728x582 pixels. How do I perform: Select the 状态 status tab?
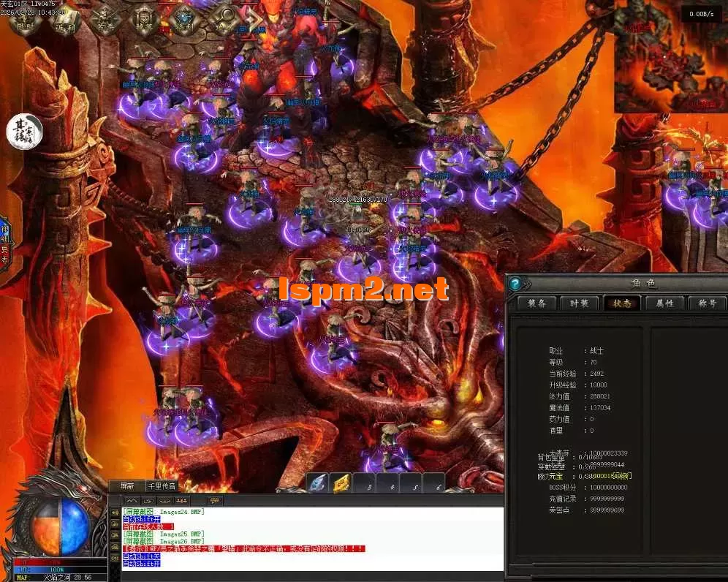click(622, 303)
